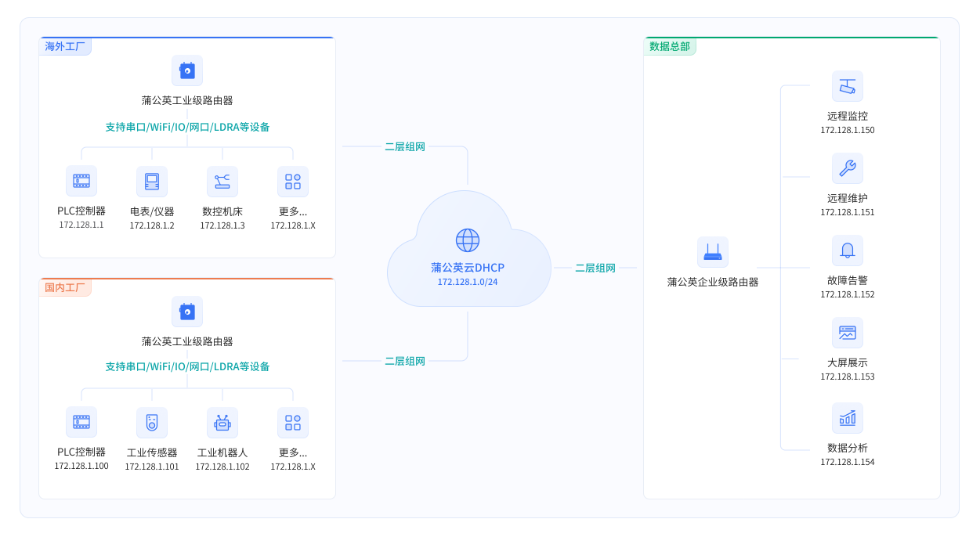Click the IP address 172.128.1.102

[x=222, y=467]
